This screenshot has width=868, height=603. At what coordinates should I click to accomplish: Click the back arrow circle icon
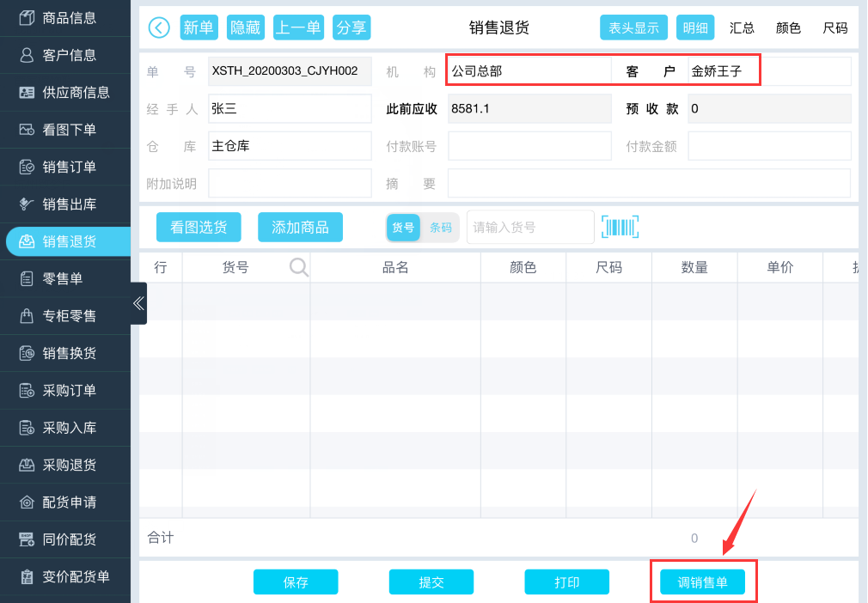(x=159, y=27)
